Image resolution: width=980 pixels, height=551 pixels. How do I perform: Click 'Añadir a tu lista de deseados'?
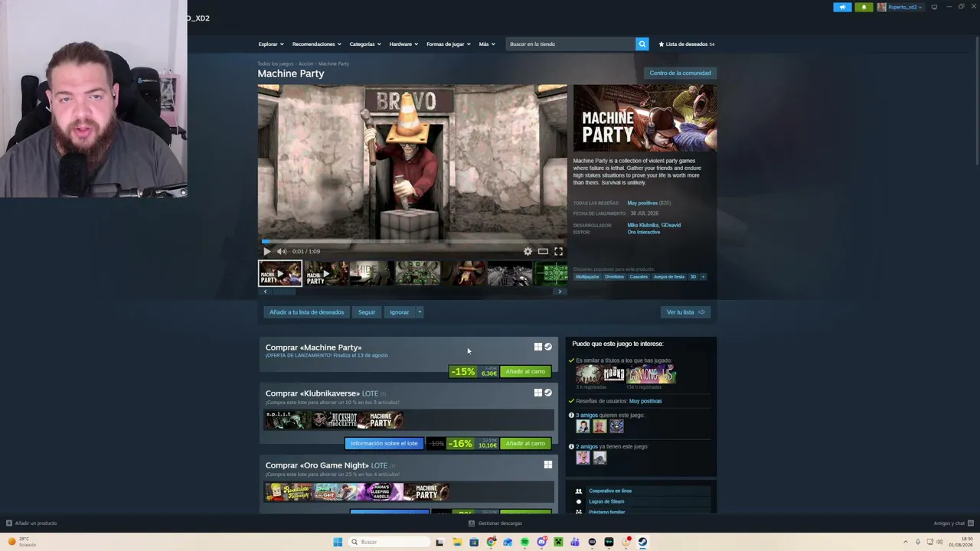(x=306, y=312)
